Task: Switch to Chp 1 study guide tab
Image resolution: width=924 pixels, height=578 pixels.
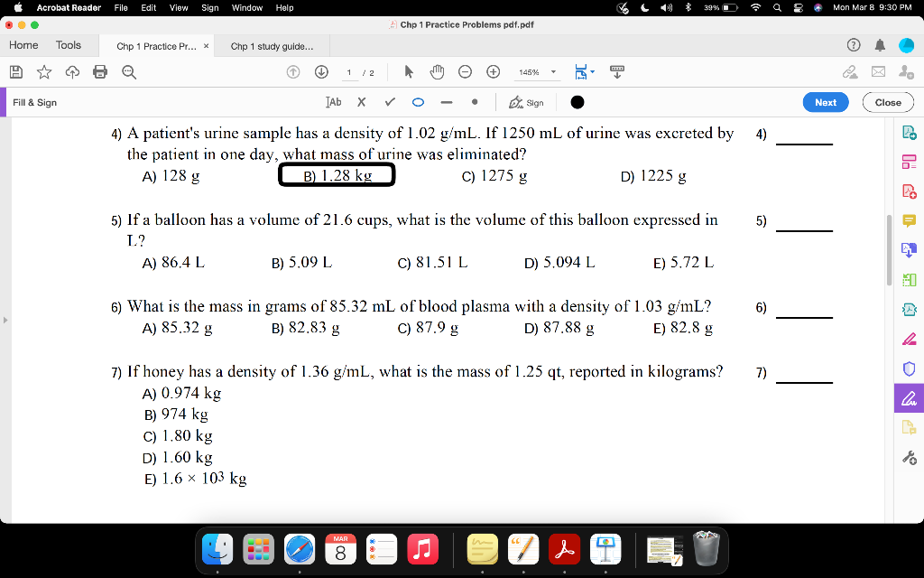Action: pyautogui.click(x=272, y=46)
